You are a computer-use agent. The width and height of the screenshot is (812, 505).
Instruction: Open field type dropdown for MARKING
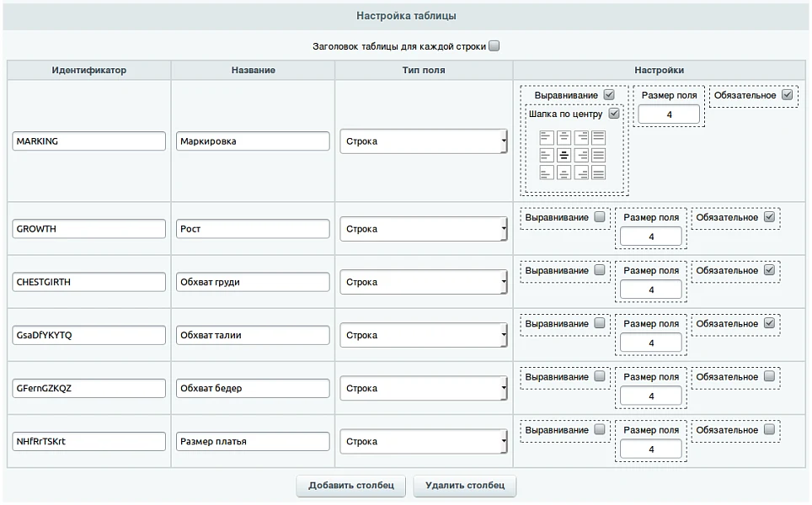tap(424, 141)
